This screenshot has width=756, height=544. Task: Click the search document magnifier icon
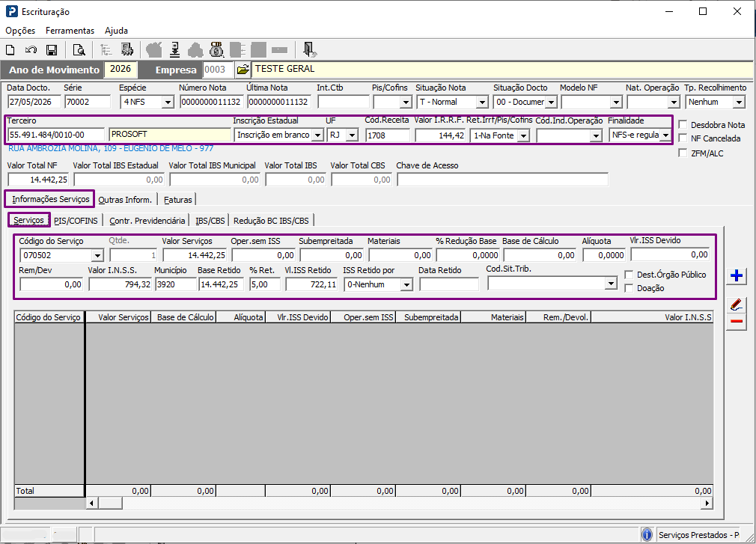[x=79, y=49]
